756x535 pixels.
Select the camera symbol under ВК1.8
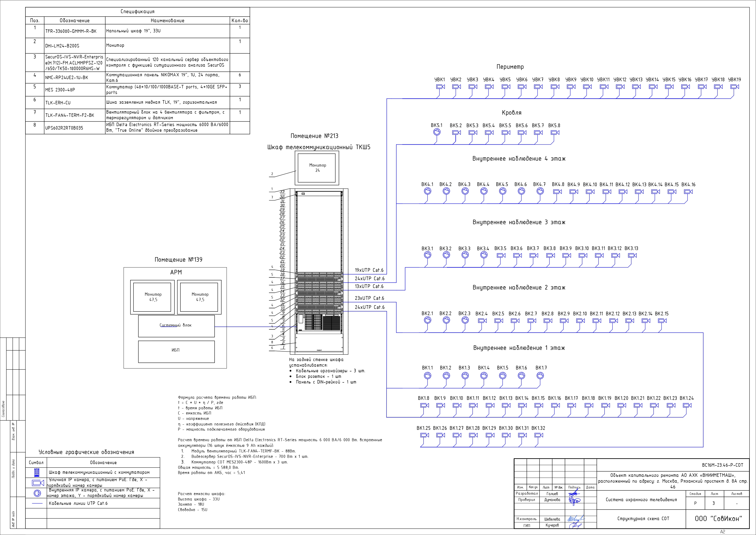(424, 405)
